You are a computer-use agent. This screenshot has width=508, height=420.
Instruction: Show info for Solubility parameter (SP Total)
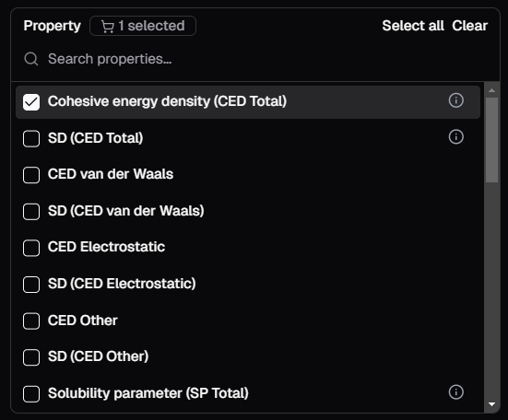coord(455,392)
